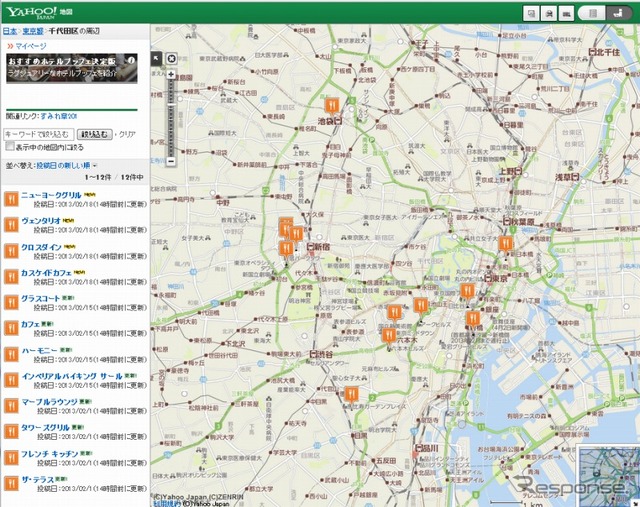This screenshot has width=640, height=507.
Task: Click the fork icon beside クロスダイン
Action: coord(11,251)
